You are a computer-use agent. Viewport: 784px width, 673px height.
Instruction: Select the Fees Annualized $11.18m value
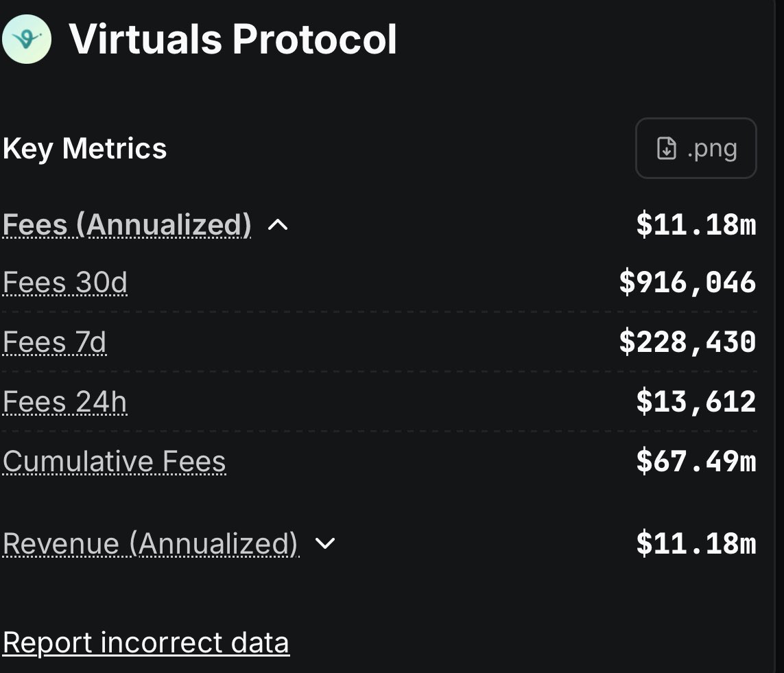pos(696,224)
